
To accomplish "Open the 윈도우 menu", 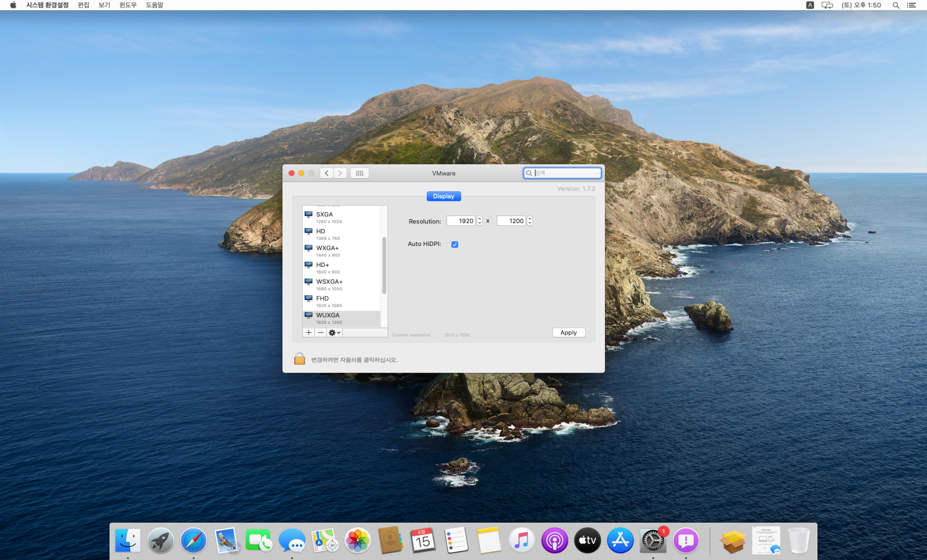I will [128, 5].
